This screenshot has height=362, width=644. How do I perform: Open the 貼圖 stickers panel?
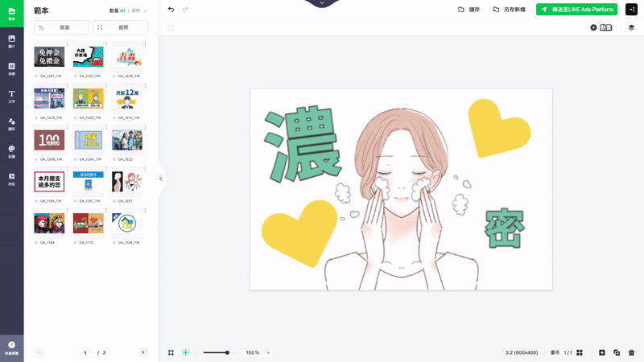point(11,151)
